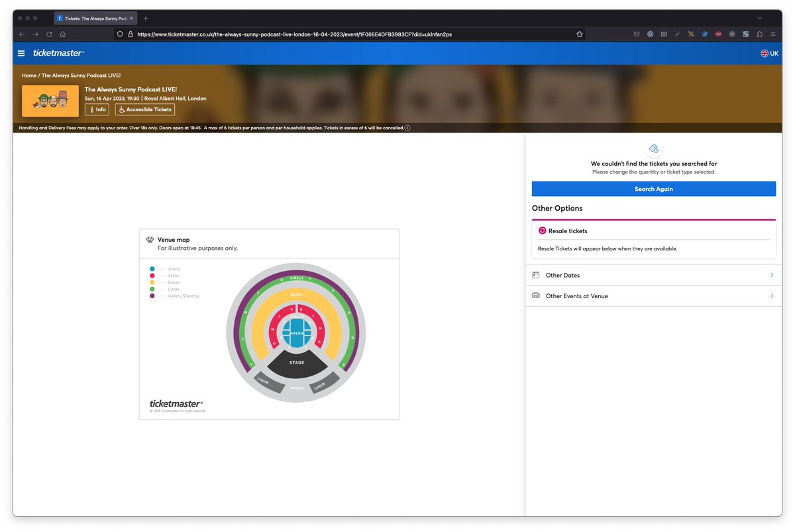Click the pink resale arrows icon
The image size is (795, 532).
(x=542, y=231)
